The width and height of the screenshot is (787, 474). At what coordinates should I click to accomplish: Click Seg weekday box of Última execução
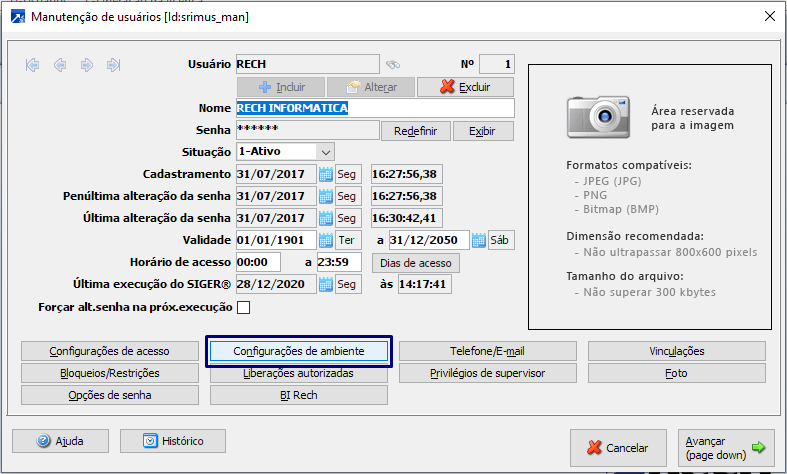[348, 284]
